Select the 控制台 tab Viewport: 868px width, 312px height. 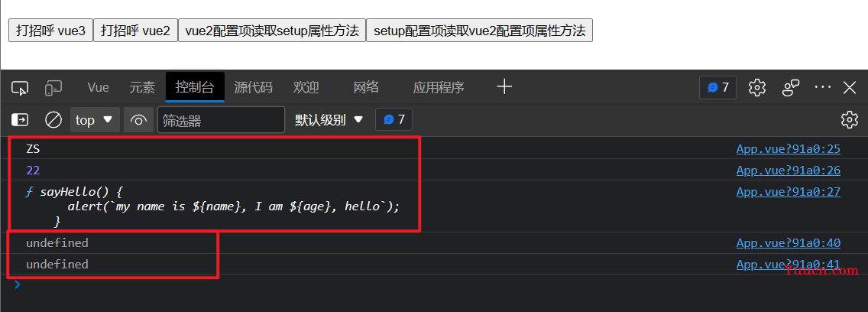tap(195, 87)
